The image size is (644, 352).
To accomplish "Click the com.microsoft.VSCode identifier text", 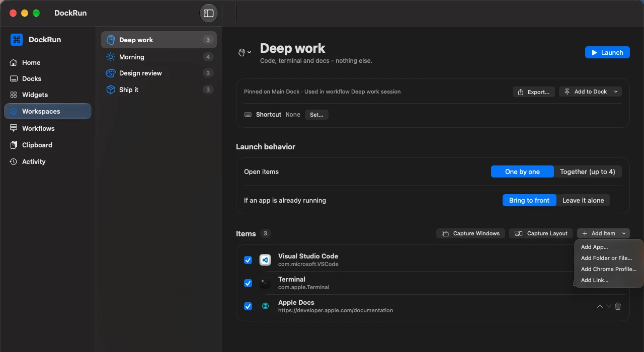I will 308,264.
